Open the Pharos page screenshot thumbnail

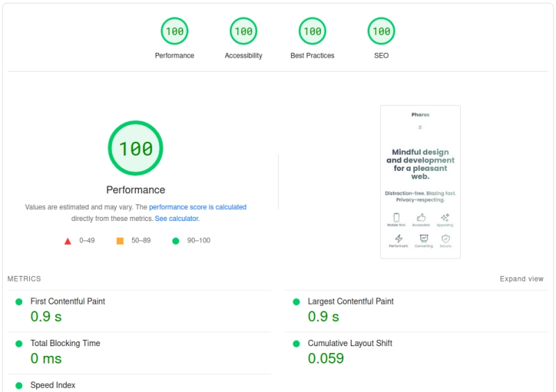pyautogui.click(x=420, y=182)
